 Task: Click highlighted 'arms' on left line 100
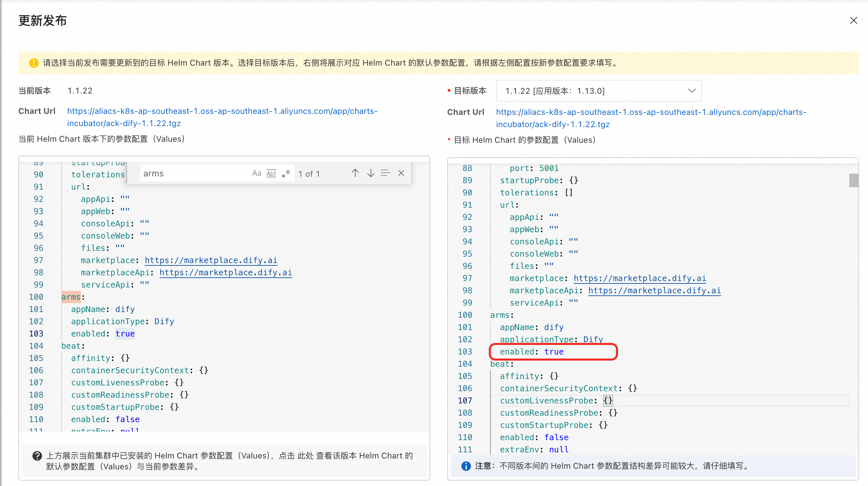pos(71,297)
